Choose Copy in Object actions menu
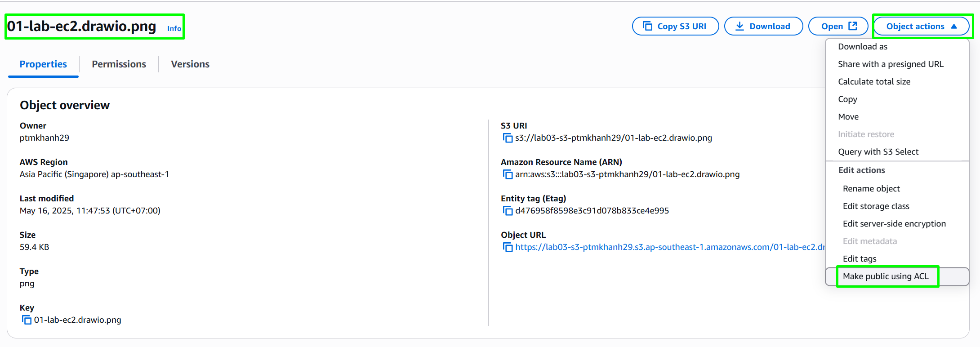 click(897, 99)
